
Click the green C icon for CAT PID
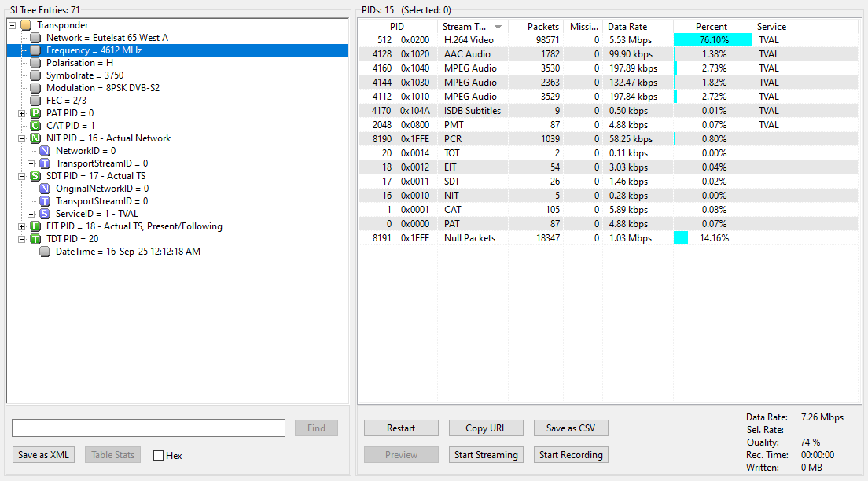pyautogui.click(x=35, y=126)
